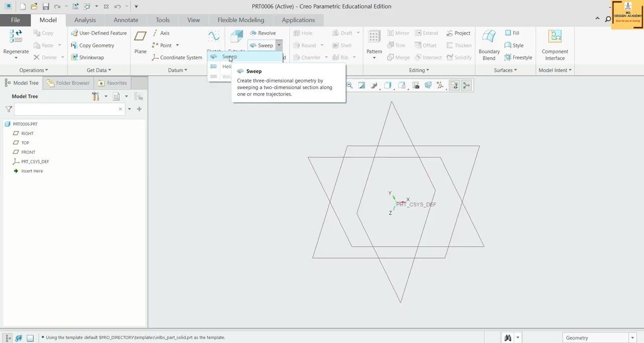The width and height of the screenshot is (644, 343).
Task: Click the Revolve tool
Action: (263, 33)
